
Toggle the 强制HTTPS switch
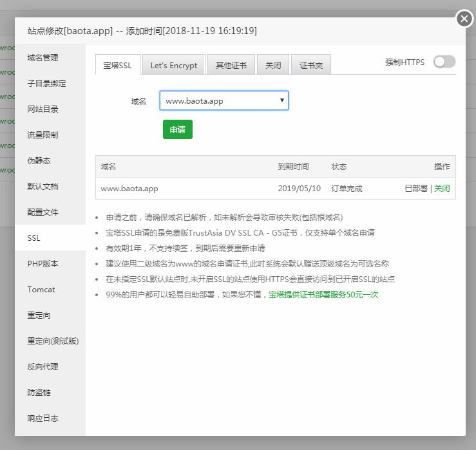(x=444, y=62)
